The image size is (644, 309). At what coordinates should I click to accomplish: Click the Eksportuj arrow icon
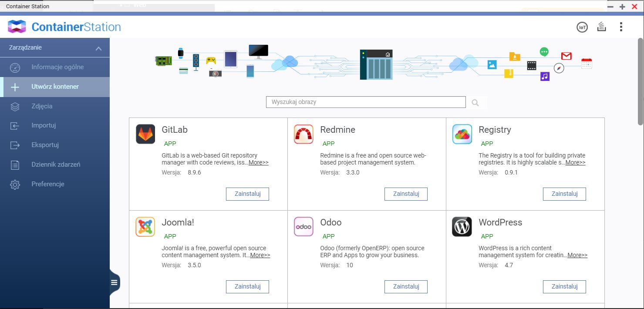point(15,145)
